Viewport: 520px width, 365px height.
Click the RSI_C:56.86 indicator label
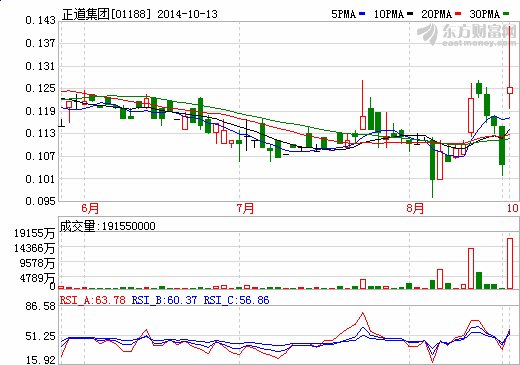click(237, 300)
